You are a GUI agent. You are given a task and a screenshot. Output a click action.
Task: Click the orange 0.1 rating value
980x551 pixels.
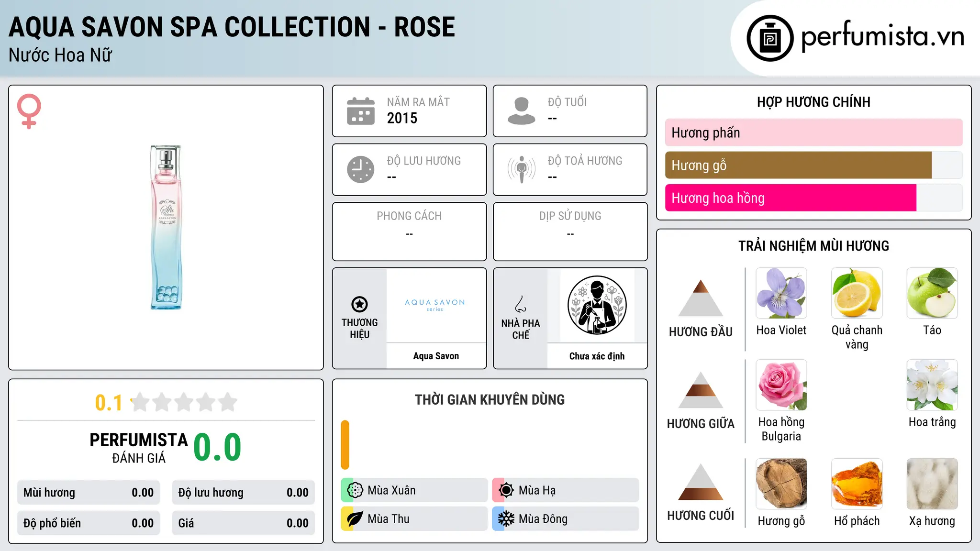[x=109, y=403]
